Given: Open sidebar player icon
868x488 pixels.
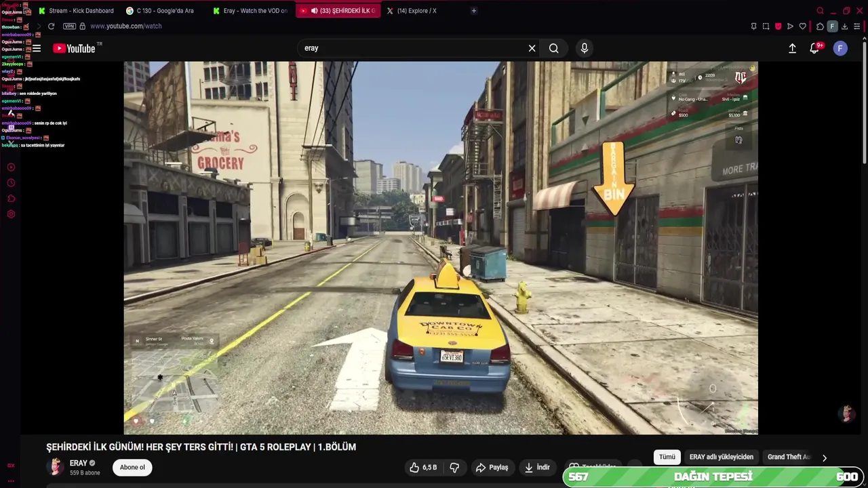Looking at the screenshot, I should pyautogui.click(x=11, y=167).
